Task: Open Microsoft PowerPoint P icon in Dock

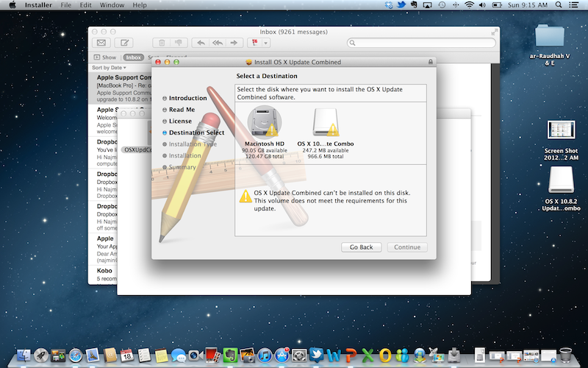Action: pyautogui.click(x=351, y=355)
